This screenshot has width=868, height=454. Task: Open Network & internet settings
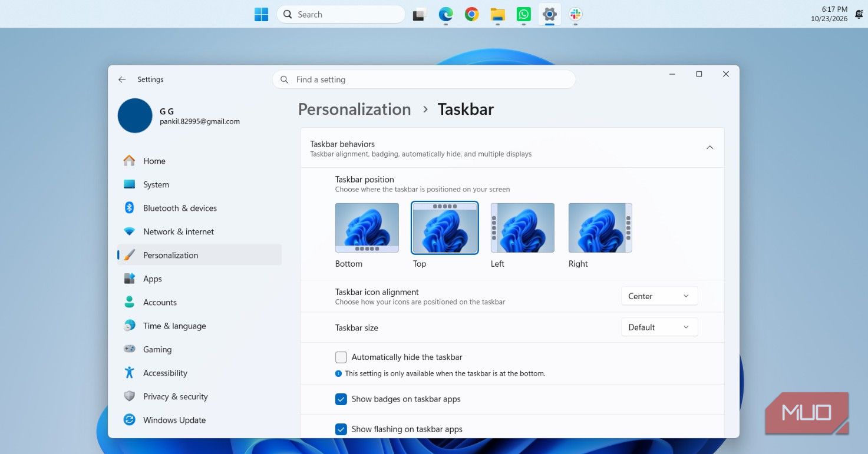pyautogui.click(x=199, y=231)
